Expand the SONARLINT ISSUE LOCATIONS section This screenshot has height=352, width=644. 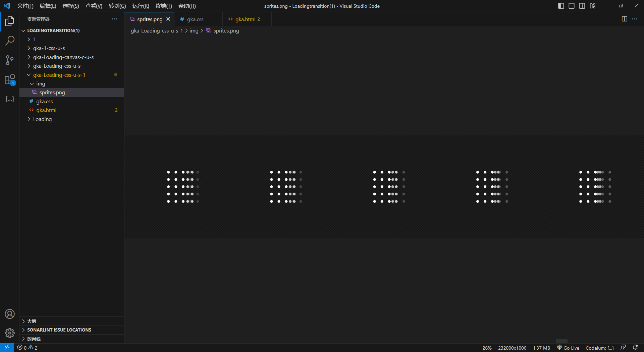point(59,330)
